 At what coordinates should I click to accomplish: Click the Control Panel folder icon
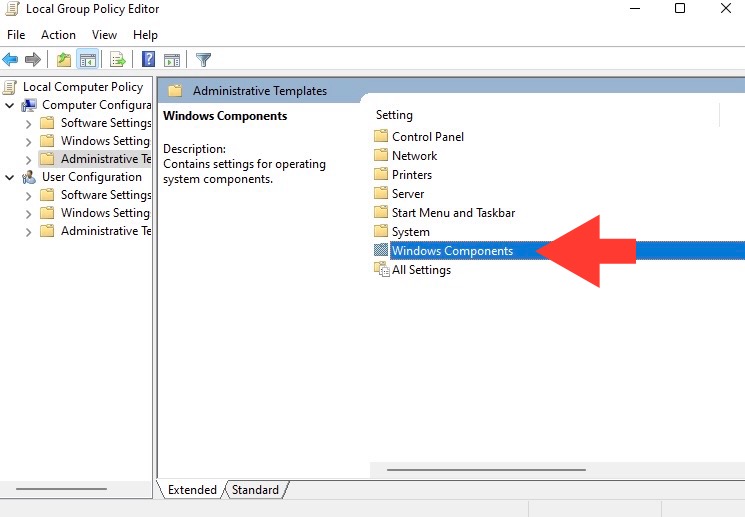pos(381,136)
